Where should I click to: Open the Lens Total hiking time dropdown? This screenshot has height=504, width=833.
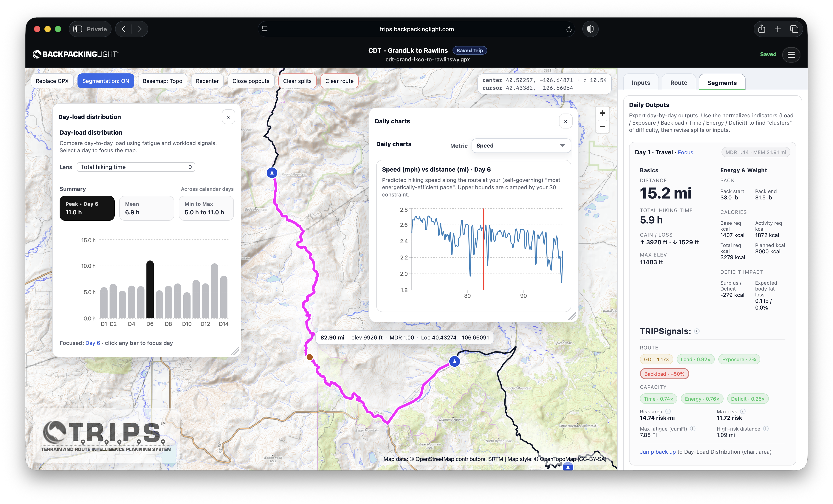136,167
